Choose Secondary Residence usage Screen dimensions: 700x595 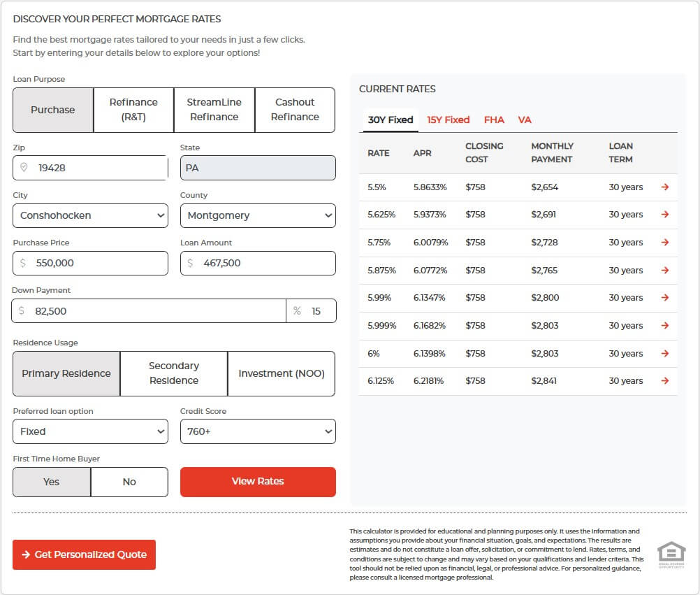(x=173, y=373)
